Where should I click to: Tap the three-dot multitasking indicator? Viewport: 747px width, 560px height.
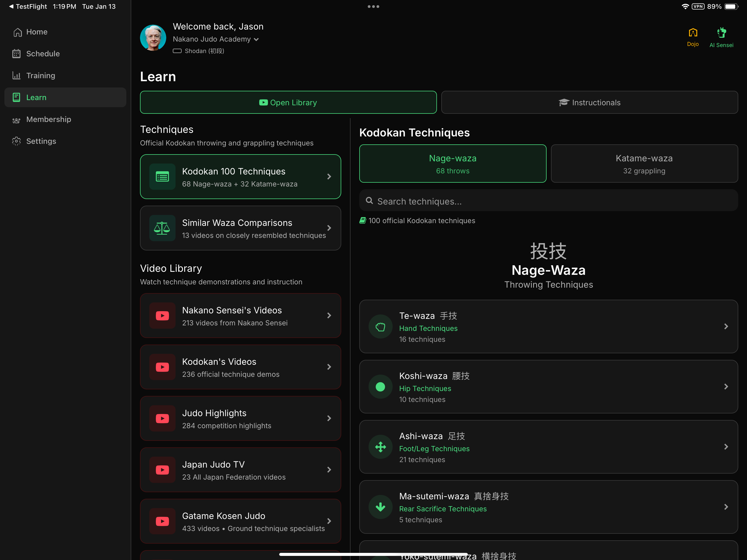click(373, 6)
